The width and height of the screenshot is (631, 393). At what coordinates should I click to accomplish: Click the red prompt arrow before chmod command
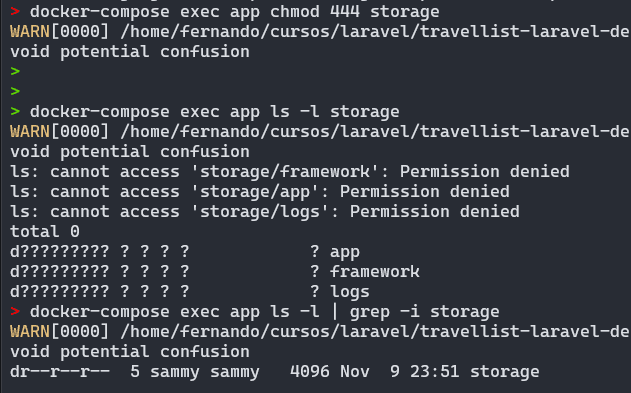[15, 11]
